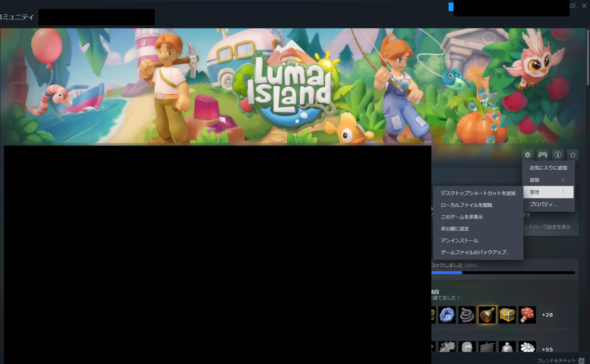The height and width of the screenshot is (364, 590).
Task: Expand the 追加 submenu
Action: [x=548, y=180]
